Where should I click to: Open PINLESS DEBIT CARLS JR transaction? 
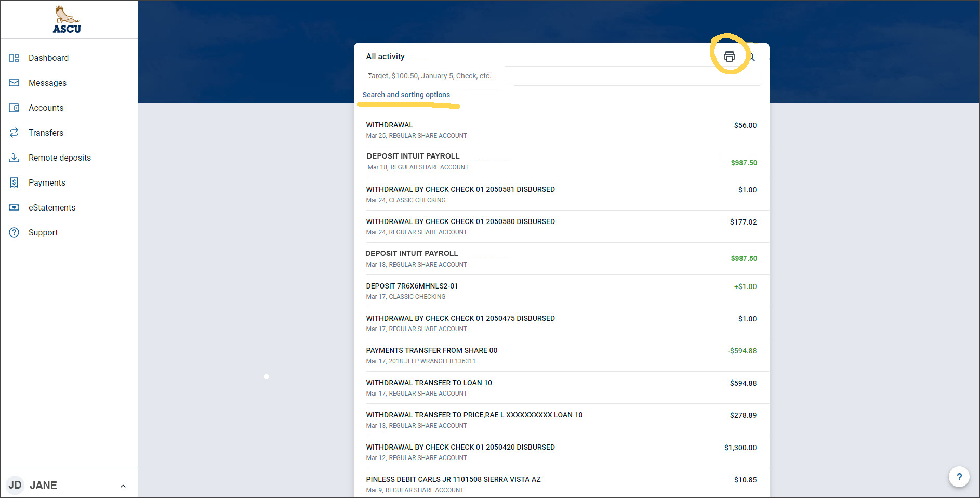click(x=561, y=484)
